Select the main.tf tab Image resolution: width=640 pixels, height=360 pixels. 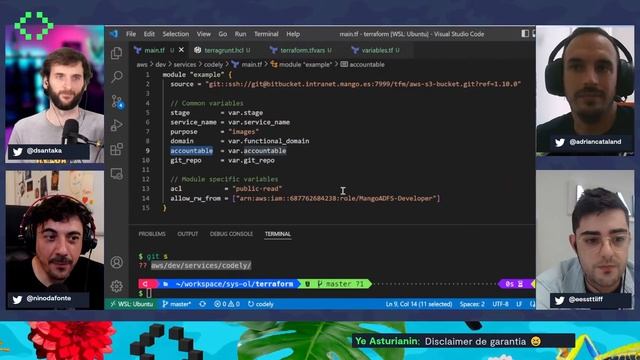(x=154, y=50)
